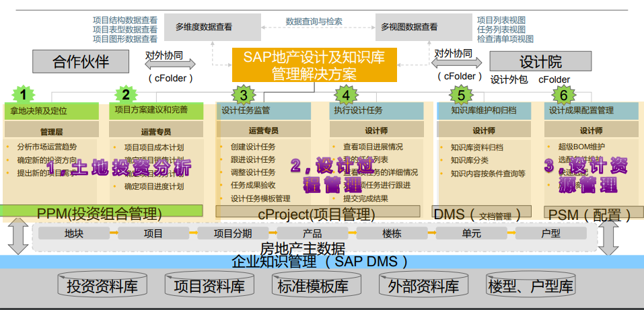Click 设计师 under 执行设计任务
The width and height of the screenshot is (644, 310).
(x=376, y=130)
